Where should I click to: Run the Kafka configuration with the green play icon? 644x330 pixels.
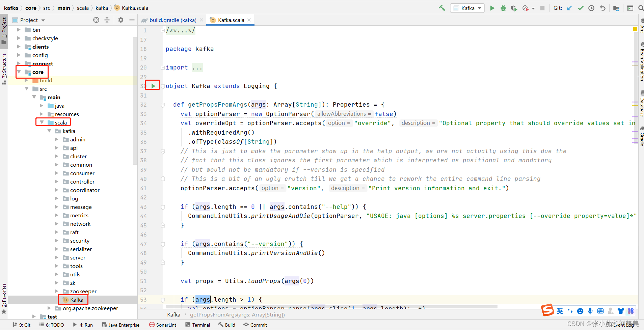492,8
